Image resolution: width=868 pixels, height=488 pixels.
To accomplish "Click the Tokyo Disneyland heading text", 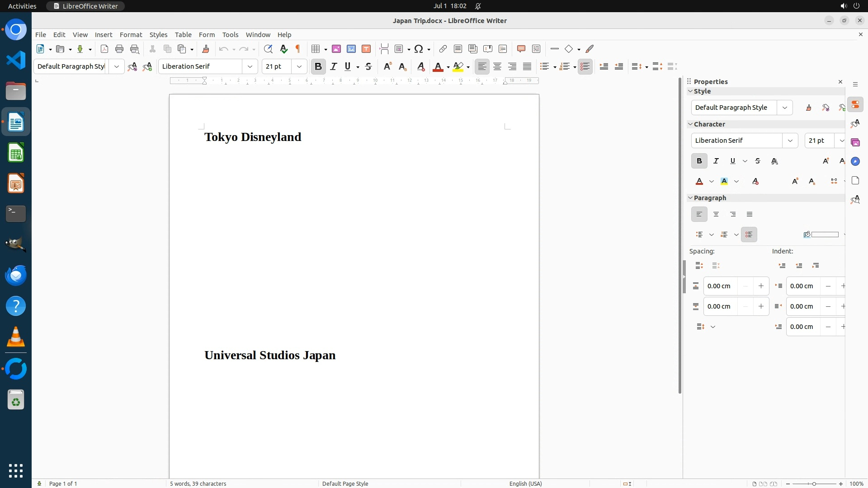I will (252, 137).
